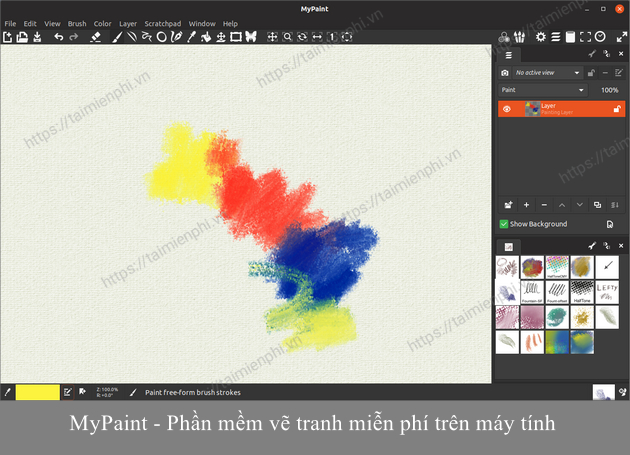Toggle eraser mode in the toolbar

[96, 37]
